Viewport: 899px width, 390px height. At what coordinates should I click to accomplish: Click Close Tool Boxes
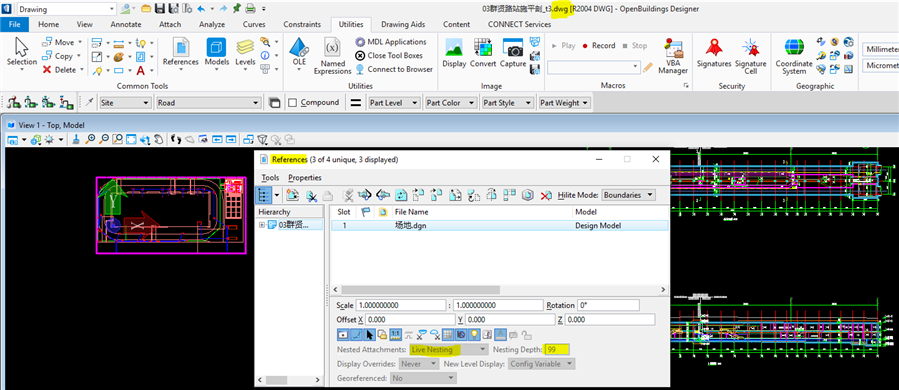[389, 56]
